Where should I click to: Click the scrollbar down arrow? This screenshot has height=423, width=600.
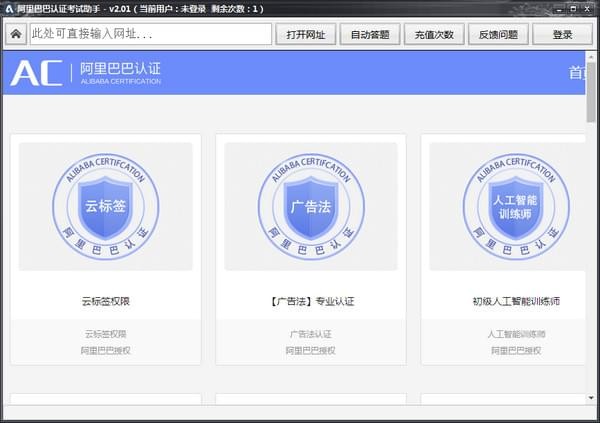(x=591, y=398)
